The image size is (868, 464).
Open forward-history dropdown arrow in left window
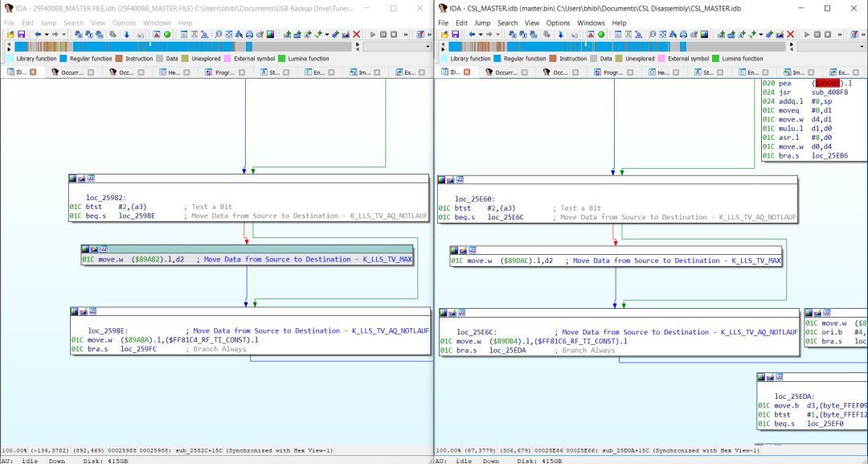click(x=63, y=35)
